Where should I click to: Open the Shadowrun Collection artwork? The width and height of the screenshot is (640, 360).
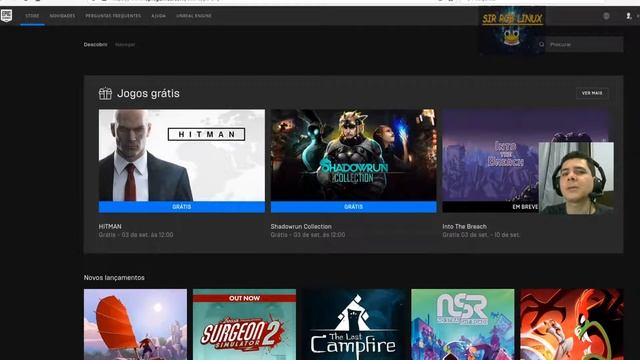click(x=353, y=155)
